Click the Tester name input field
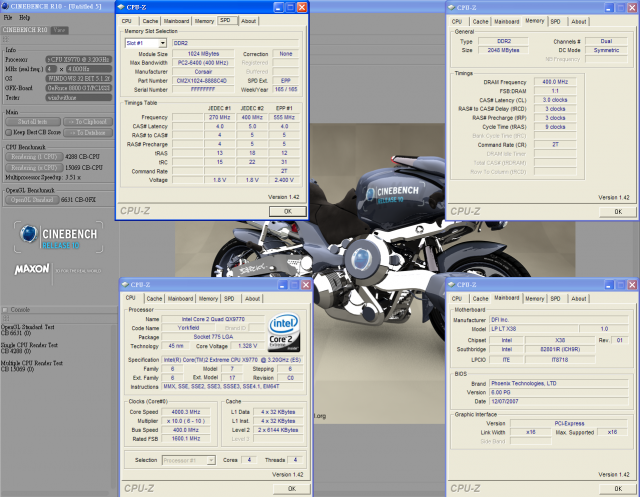 click(78, 98)
